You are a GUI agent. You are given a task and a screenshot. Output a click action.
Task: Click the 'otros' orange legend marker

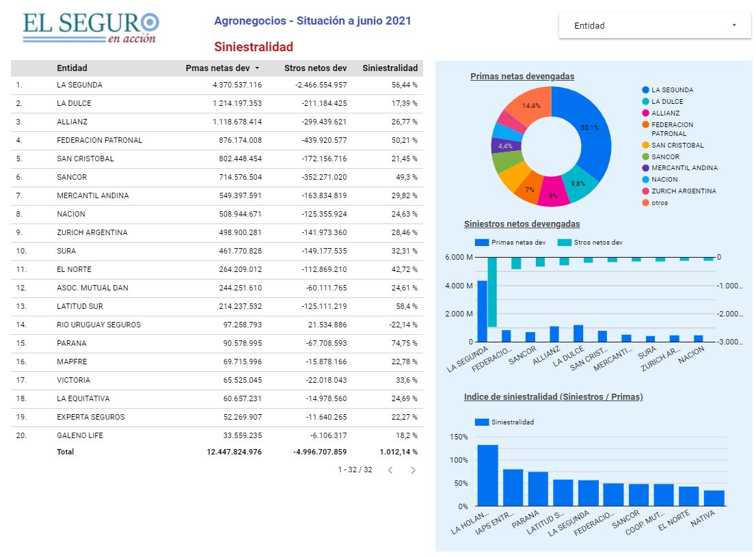(x=645, y=203)
